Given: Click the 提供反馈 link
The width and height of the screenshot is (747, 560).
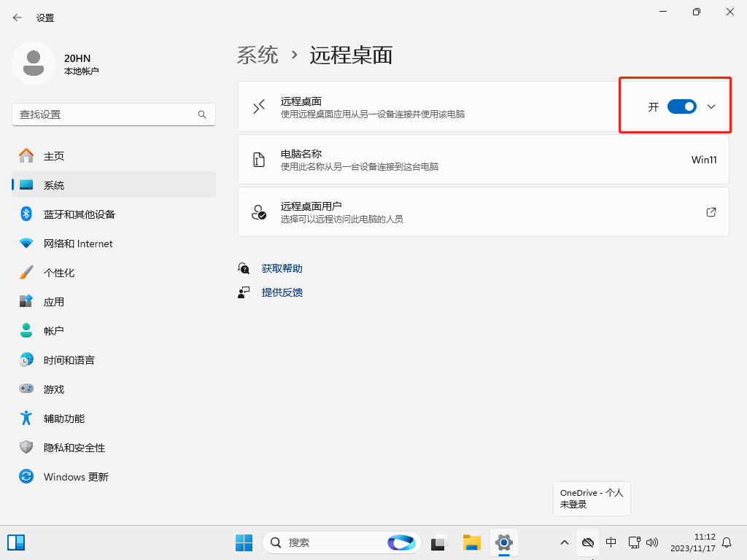Looking at the screenshot, I should [x=282, y=292].
